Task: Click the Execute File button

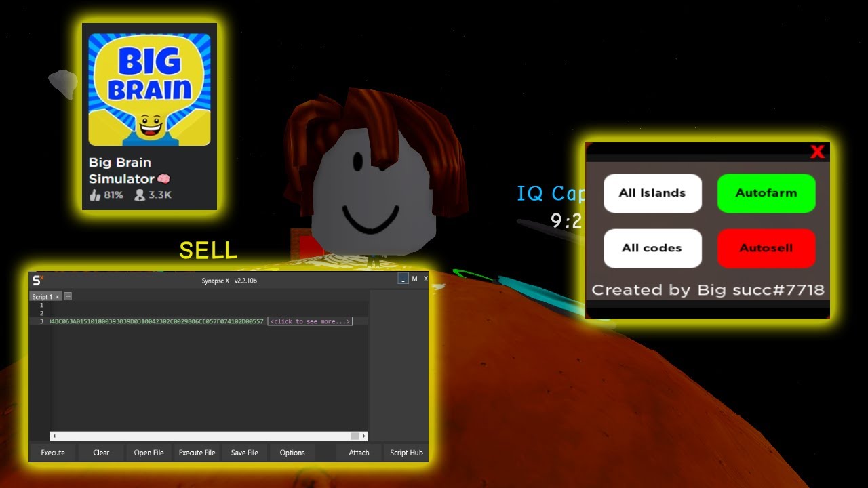Action: pos(197,453)
